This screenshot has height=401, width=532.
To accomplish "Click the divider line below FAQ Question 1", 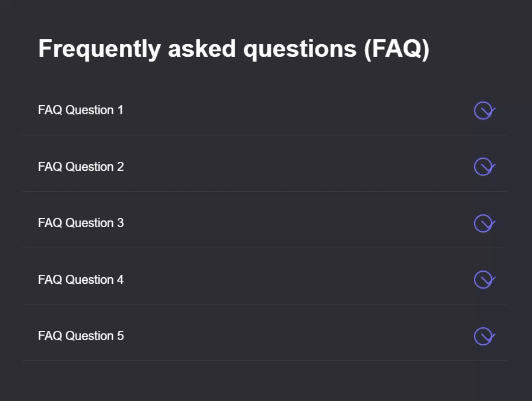I will click(265, 135).
